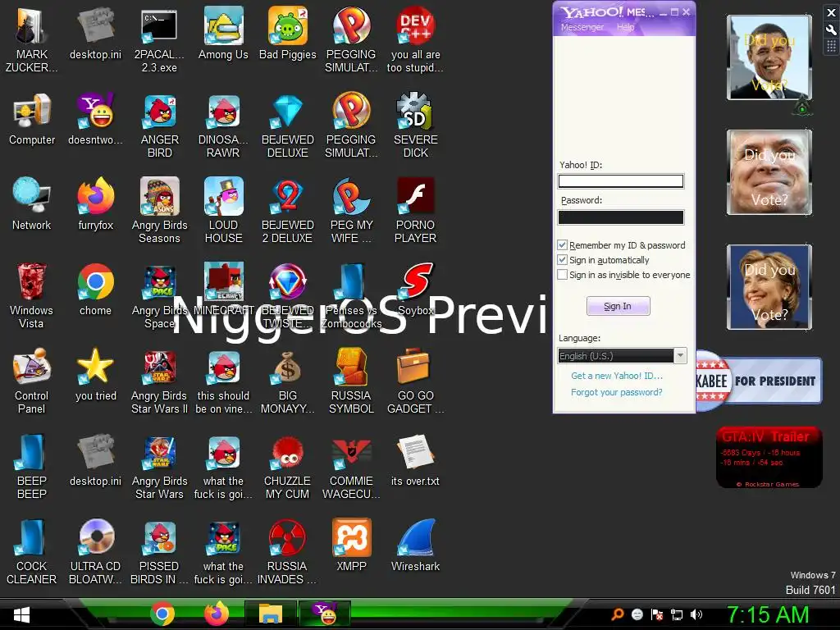The height and width of the screenshot is (630, 840).
Task: Click the Hillary 'Did you Vote?' gadget
Action: click(x=769, y=287)
